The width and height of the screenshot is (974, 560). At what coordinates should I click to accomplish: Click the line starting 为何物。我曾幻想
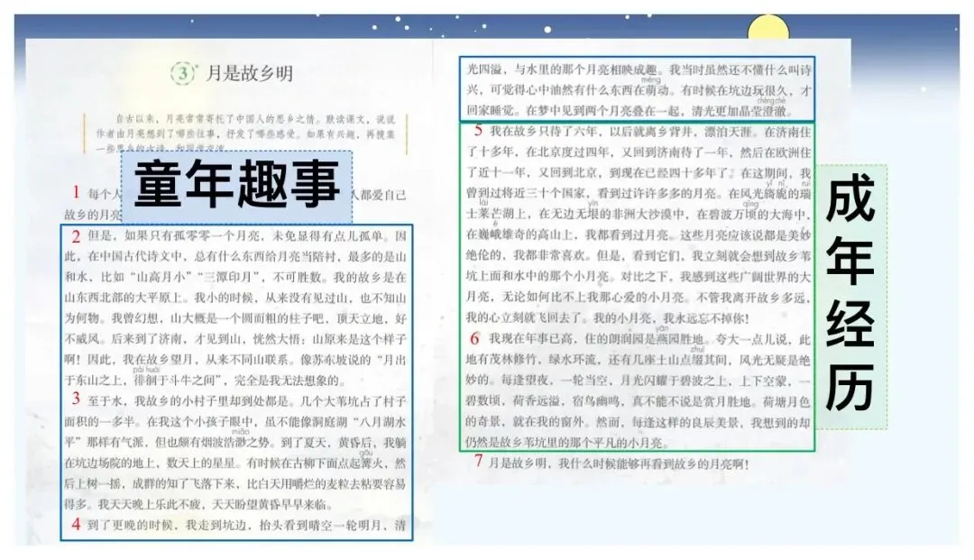click(x=235, y=318)
